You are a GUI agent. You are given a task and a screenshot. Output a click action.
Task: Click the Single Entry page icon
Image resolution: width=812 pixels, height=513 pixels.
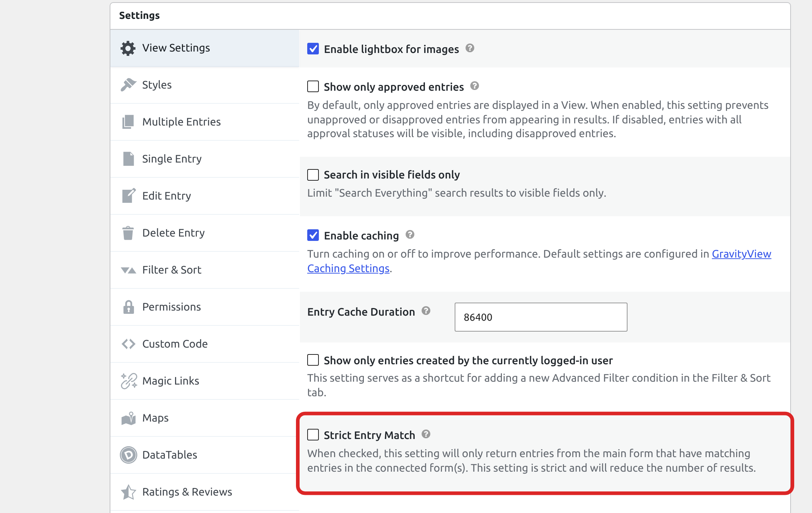pos(128,159)
